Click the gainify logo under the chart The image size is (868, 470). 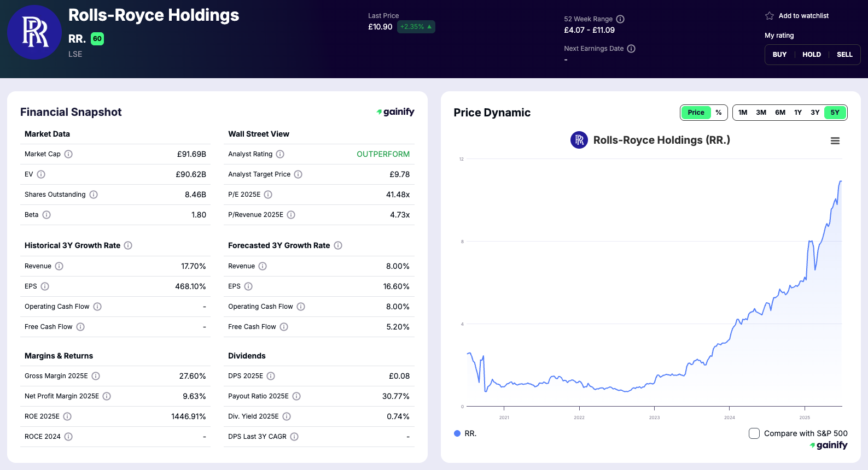point(829,445)
